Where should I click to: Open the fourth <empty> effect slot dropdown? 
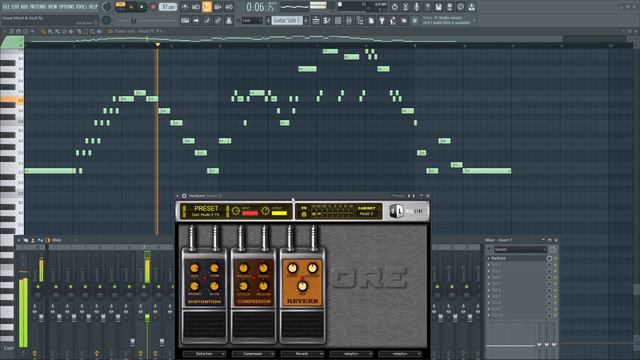(x=351, y=354)
